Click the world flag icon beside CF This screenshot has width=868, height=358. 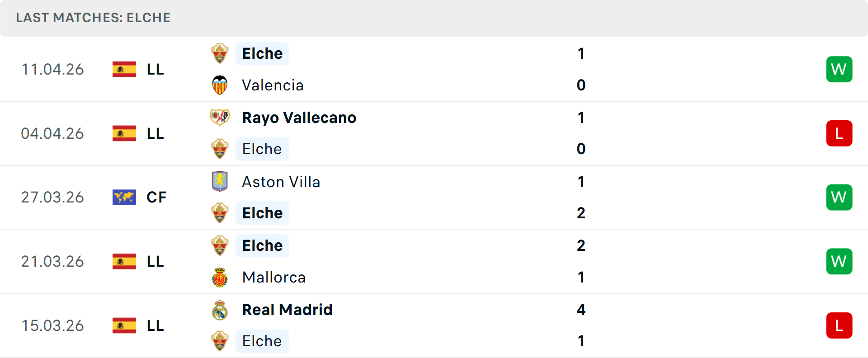[x=124, y=198]
